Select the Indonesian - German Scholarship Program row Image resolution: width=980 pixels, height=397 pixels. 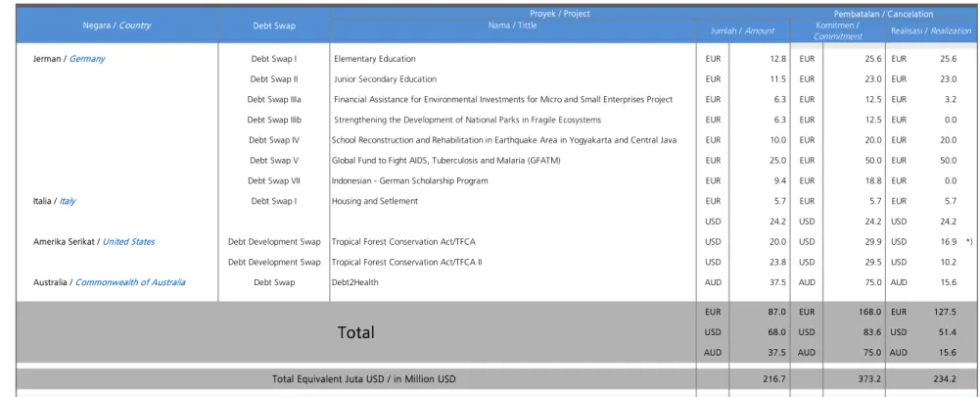tap(495, 181)
